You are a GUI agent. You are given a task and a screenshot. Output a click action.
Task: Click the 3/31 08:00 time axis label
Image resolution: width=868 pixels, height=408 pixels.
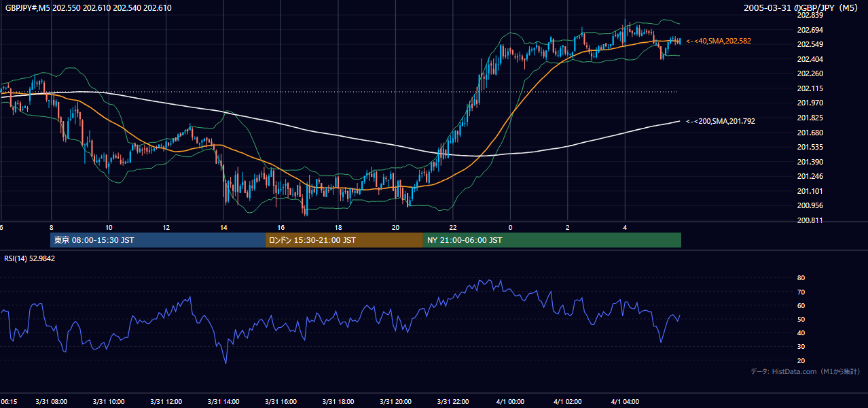[x=52, y=402]
